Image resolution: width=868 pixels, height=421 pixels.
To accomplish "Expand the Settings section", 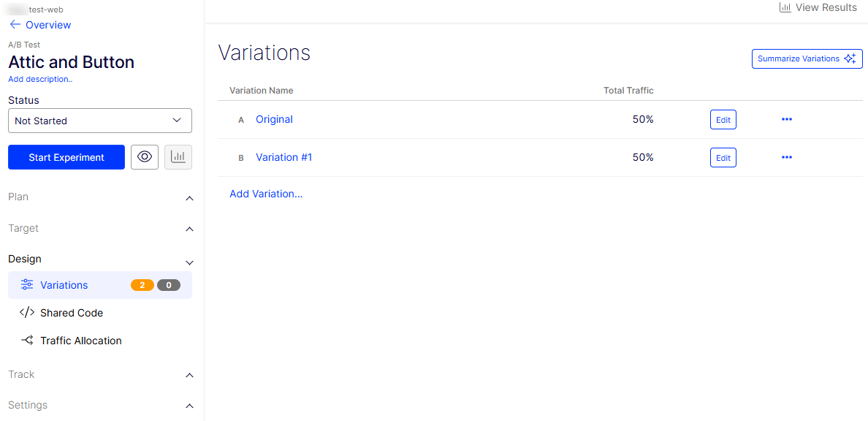I will pyautogui.click(x=189, y=406).
